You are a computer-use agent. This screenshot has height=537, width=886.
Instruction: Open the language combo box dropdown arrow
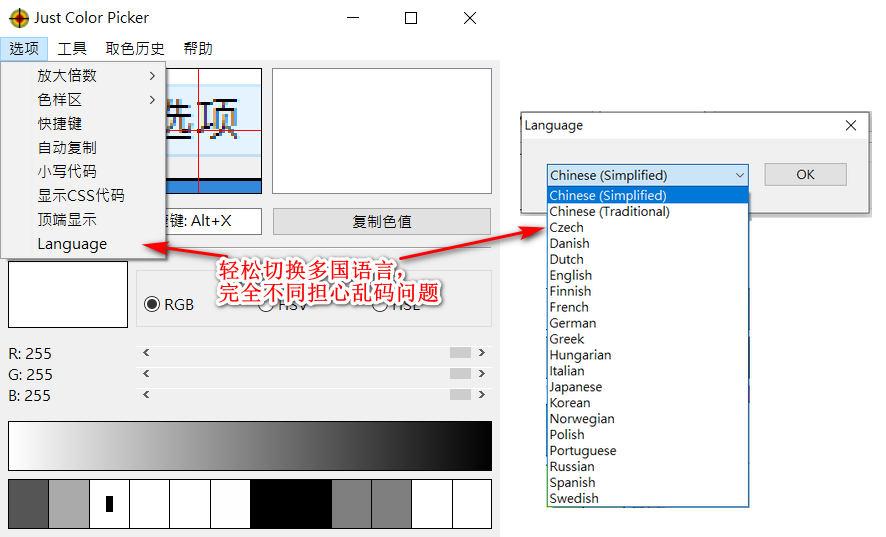click(740, 175)
